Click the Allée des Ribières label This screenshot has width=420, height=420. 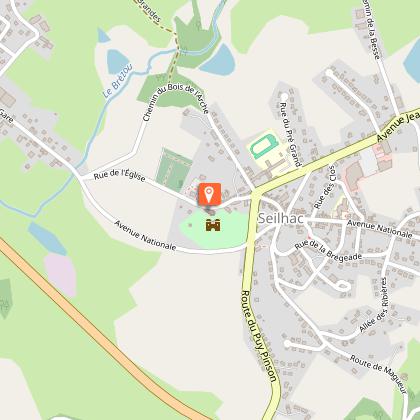(x=374, y=305)
